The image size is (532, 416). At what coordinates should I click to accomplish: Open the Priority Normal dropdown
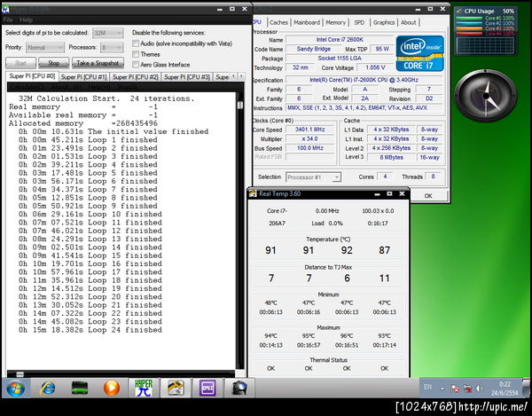[x=45, y=48]
